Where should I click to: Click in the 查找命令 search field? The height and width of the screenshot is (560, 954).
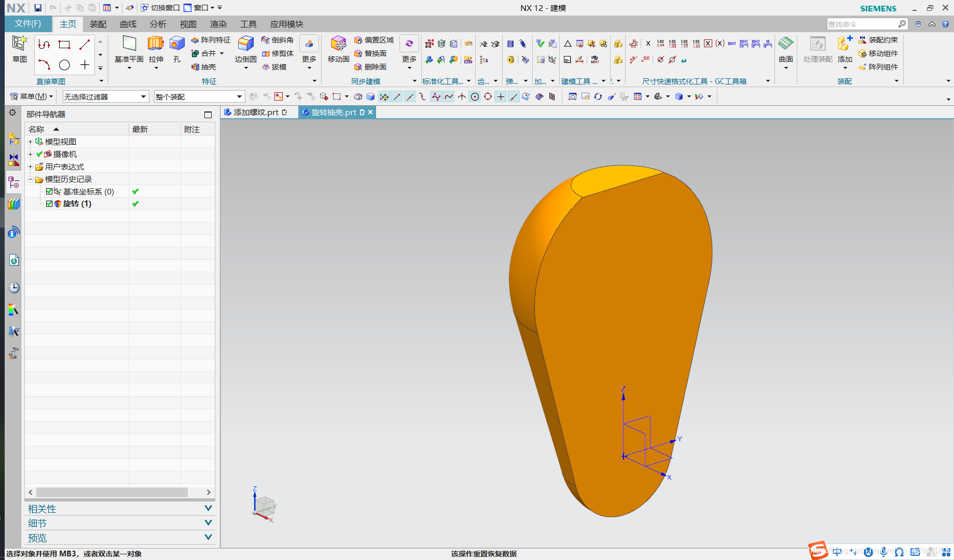862,24
